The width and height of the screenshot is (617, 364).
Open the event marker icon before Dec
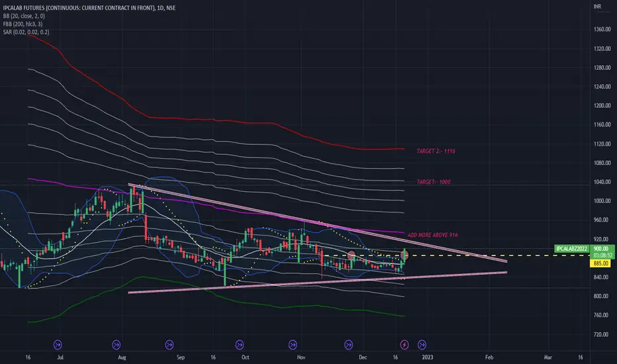point(348,345)
